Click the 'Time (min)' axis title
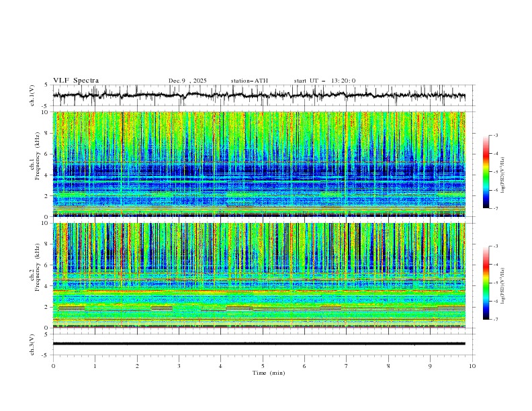Viewport: 532px width, 411px height. click(x=269, y=373)
